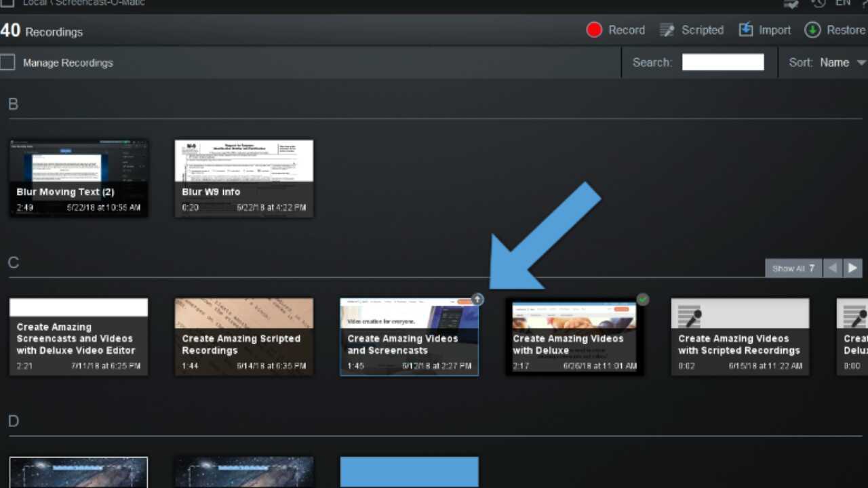The image size is (868, 488).
Task: Import a video with Import button
Action: 765,30
